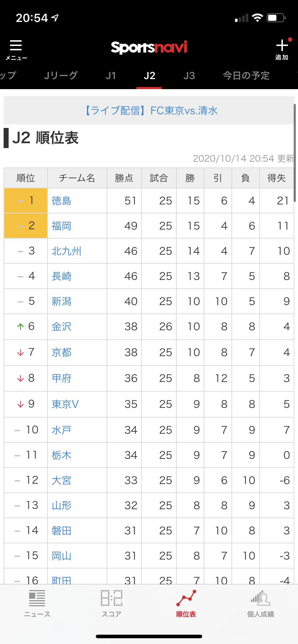Open the 東京V team link
298x644 pixels.
(65, 404)
